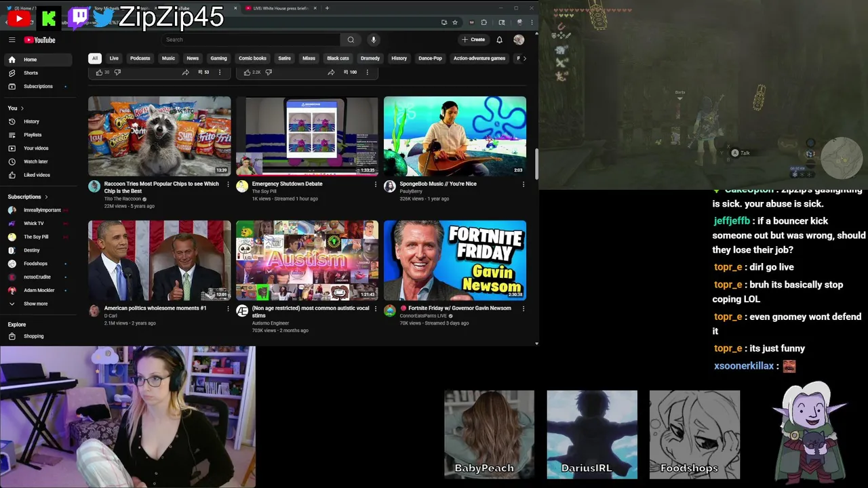Like the post with 30 likes
Screen dimensions: 868x488
(x=99, y=73)
